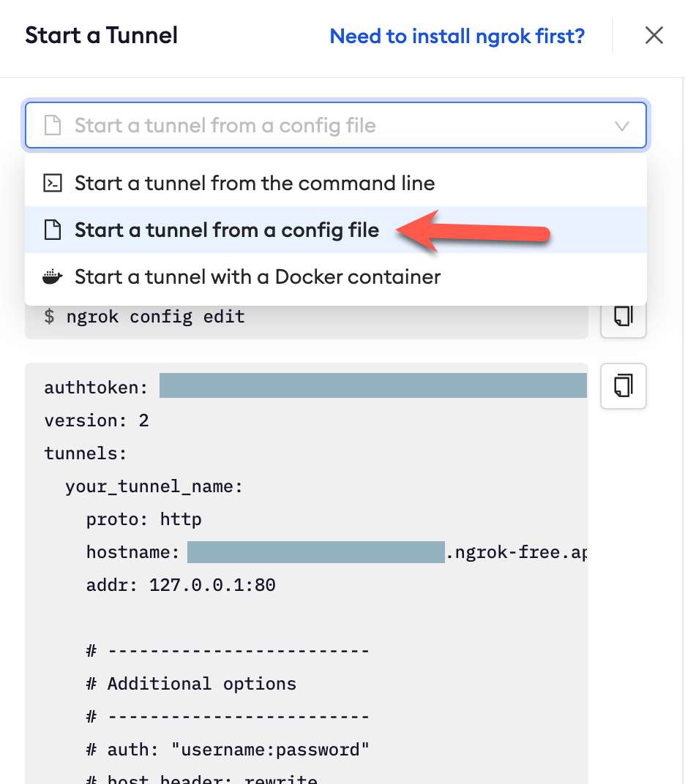This screenshot has height=784, width=685.
Task: Click the Docker whale icon
Action: (52, 277)
